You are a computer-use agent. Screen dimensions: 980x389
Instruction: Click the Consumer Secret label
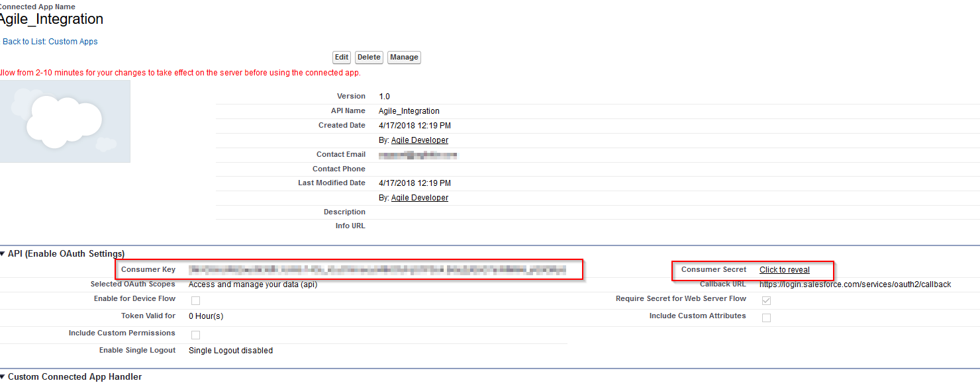(714, 270)
